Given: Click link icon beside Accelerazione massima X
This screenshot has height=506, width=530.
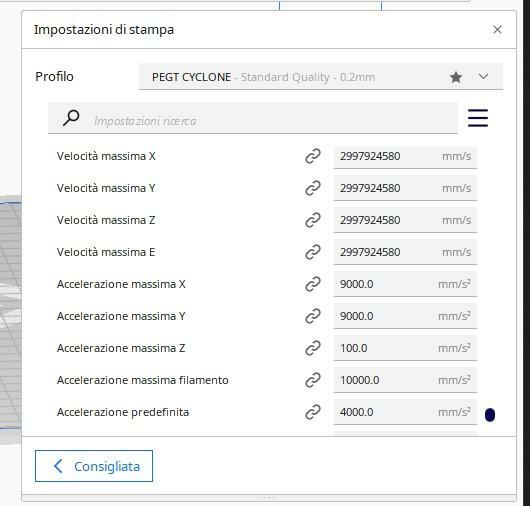Looking at the screenshot, I should pyautogui.click(x=313, y=284).
